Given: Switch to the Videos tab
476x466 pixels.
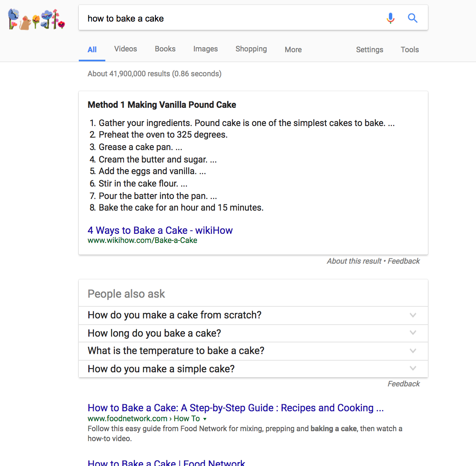Looking at the screenshot, I should (126, 49).
